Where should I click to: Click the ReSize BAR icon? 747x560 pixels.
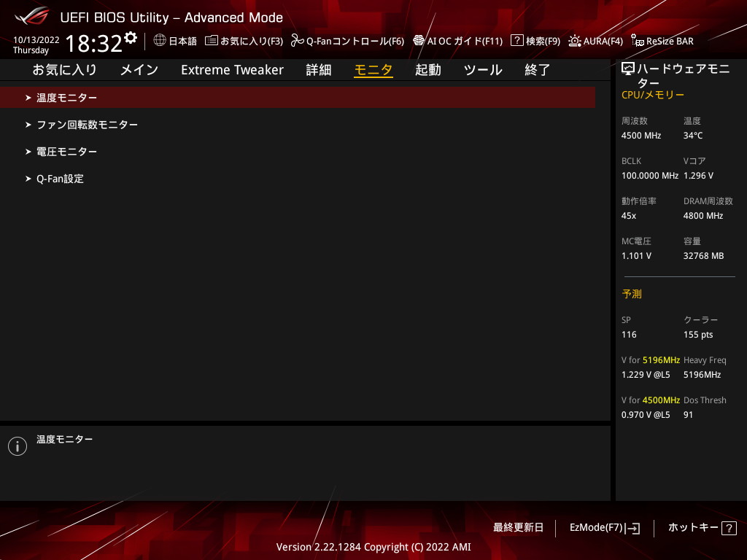(638, 41)
